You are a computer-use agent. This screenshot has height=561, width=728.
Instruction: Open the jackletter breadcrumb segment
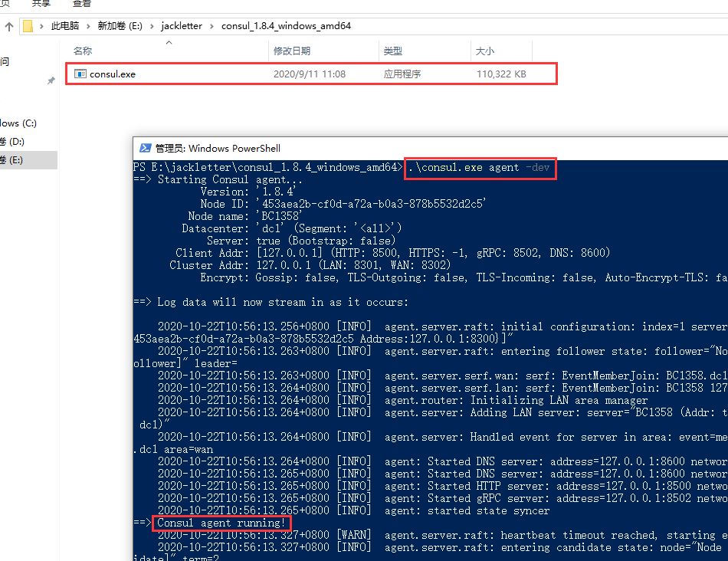[x=182, y=26]
